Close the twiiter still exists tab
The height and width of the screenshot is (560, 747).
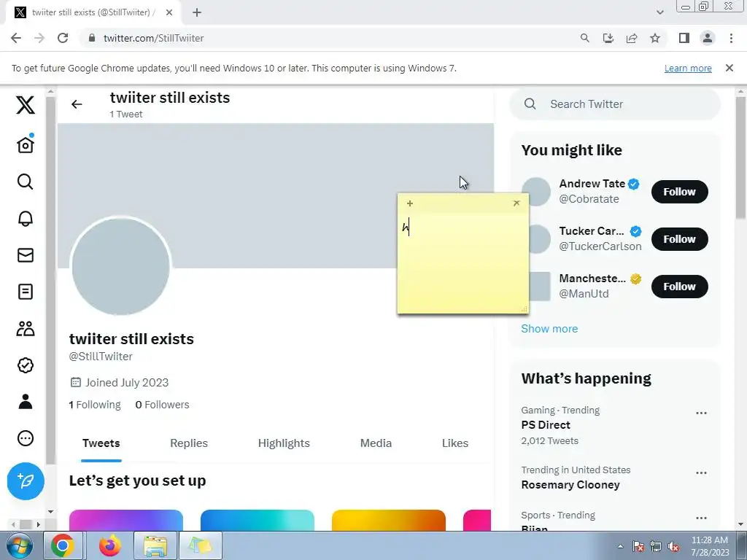click(x=169, y=12)
